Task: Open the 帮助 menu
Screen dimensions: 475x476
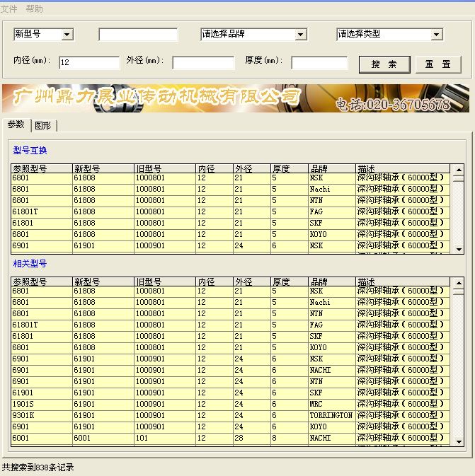Action: pos(34,8)
